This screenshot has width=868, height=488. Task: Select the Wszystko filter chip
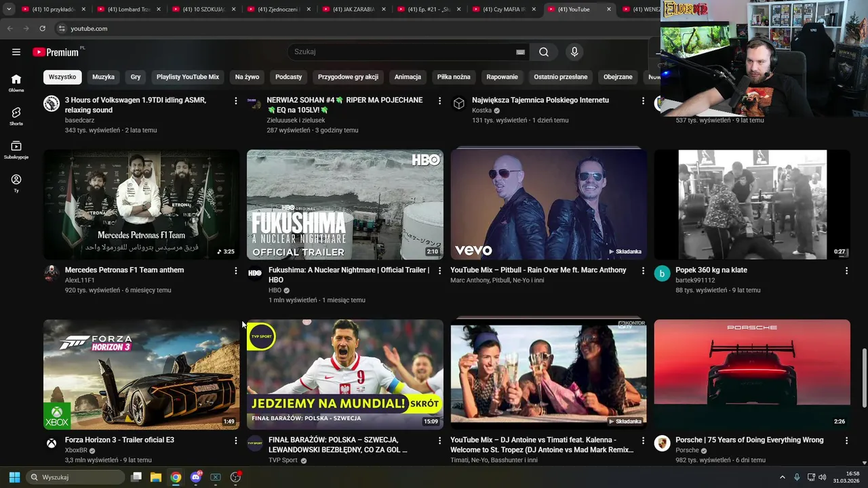(x=62, y=77)
